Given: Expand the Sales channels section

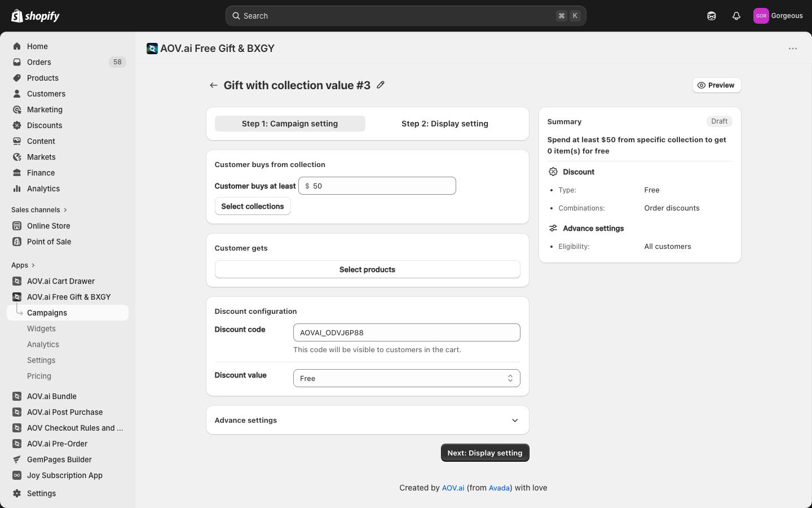Looking at the screenshot, I should [39, 210].
